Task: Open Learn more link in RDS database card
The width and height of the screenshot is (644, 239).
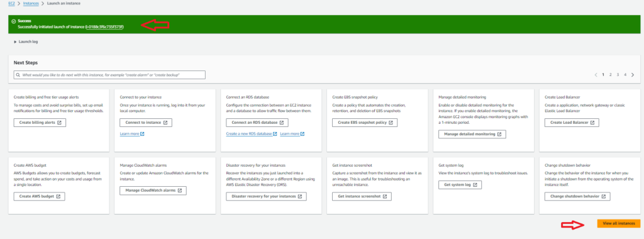Action: (292, 134)
